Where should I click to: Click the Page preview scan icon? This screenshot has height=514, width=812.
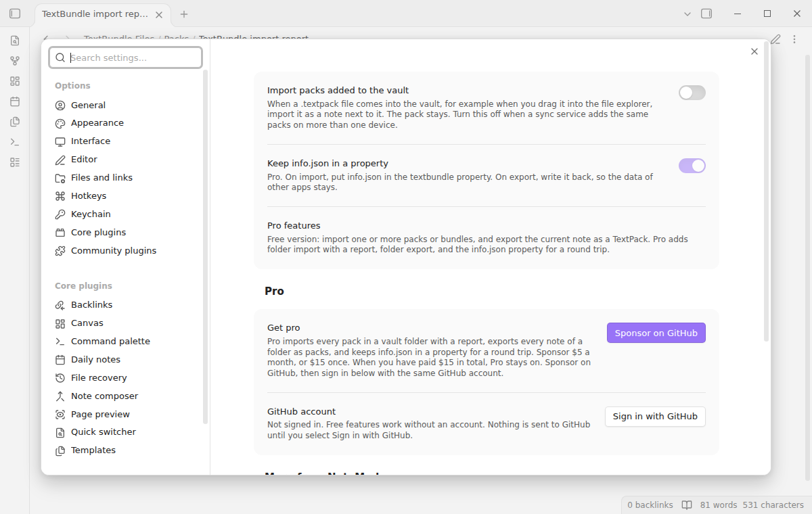click(60, 415)
